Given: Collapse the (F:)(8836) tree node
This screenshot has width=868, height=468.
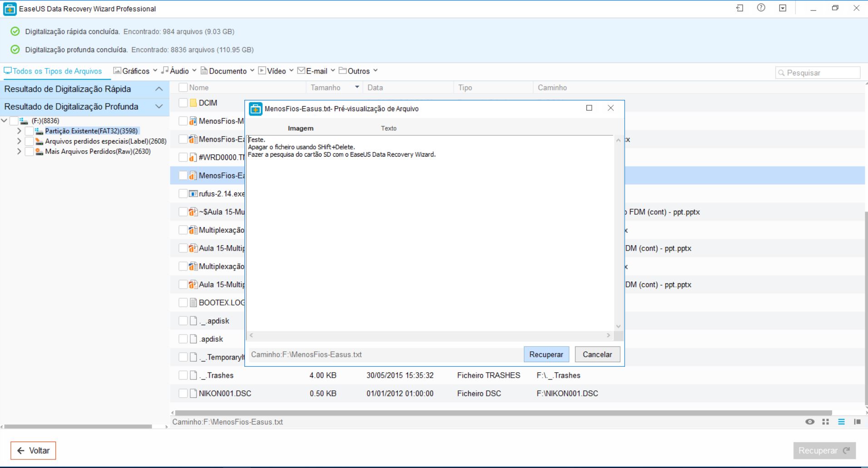Looking at the screenshot, I should point(4,121).
